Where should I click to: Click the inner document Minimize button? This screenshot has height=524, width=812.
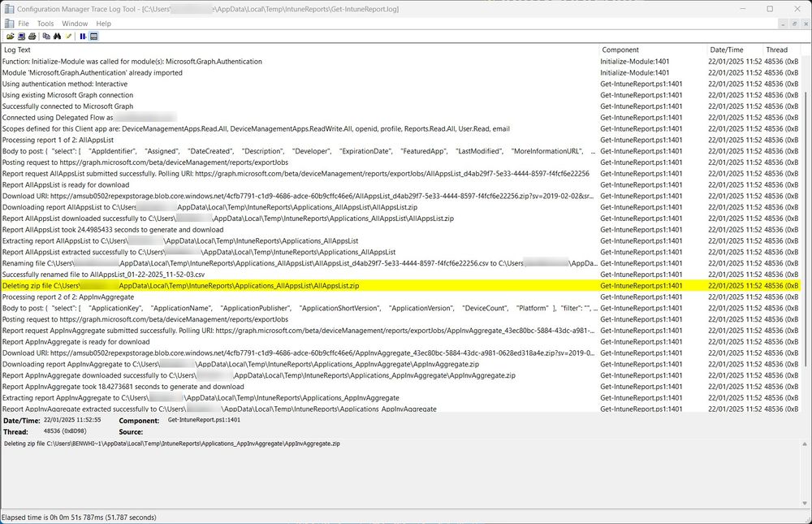[x=783, y=24]
